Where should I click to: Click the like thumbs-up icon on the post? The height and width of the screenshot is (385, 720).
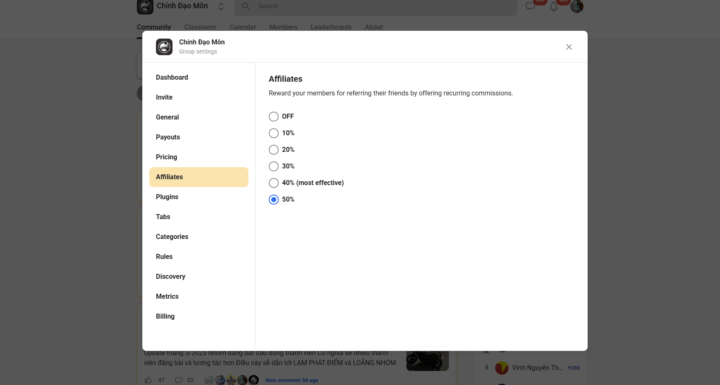coord(148,380)
